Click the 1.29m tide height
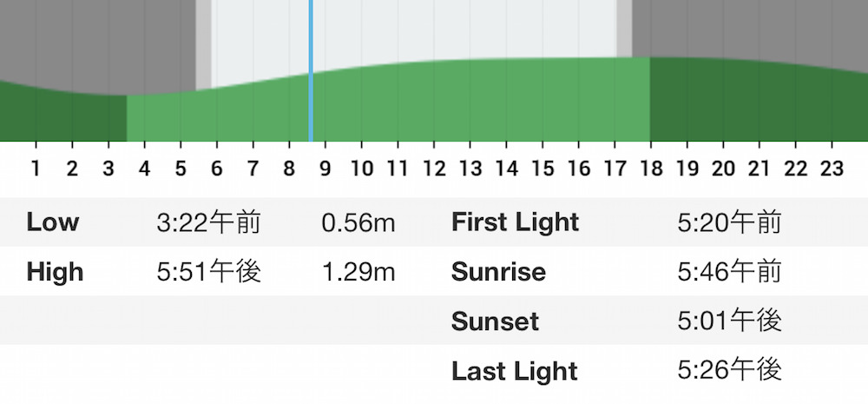The image size is (868, 404). [358, 272]
